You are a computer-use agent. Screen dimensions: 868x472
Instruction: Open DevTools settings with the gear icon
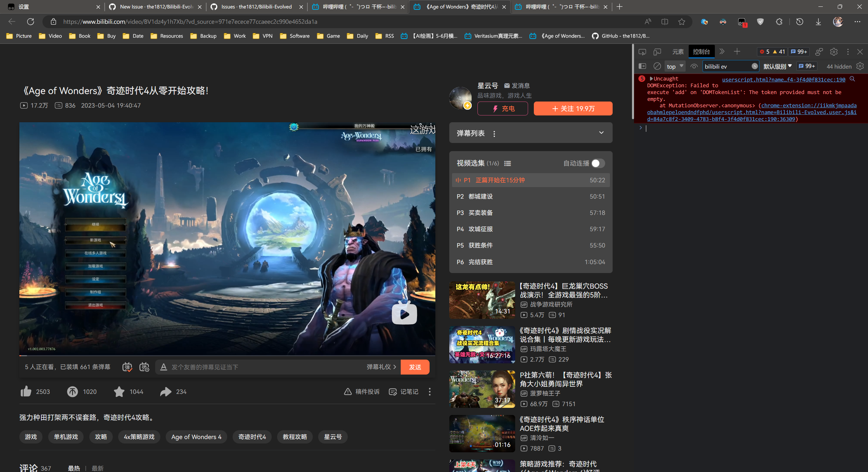pos(834,52)
